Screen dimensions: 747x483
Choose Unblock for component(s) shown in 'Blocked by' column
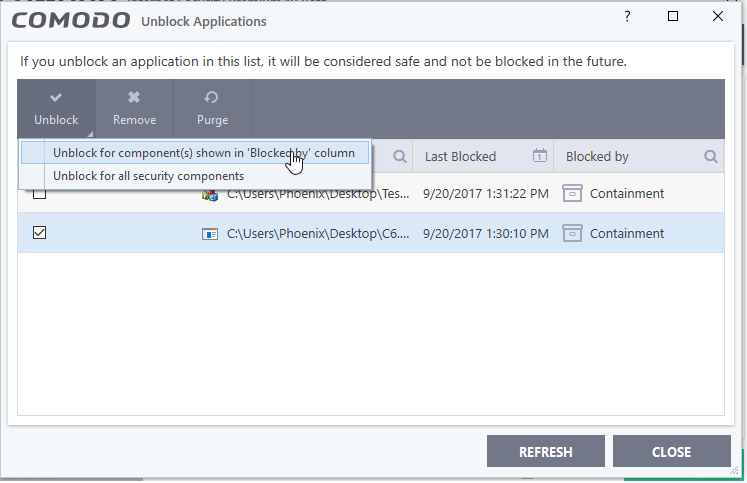click(203, 153)
